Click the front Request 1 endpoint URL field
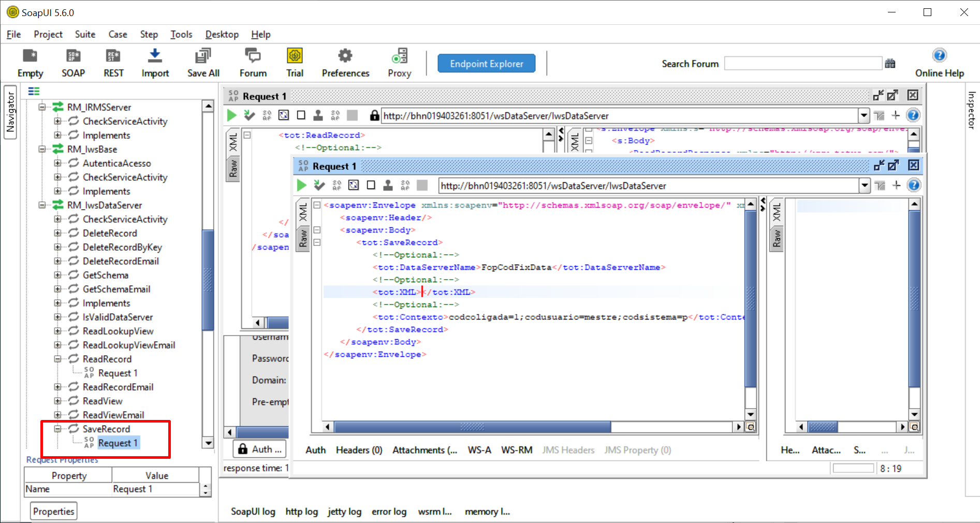The width and height of the screenshot is (980, 523). click(x=649, y=185)
